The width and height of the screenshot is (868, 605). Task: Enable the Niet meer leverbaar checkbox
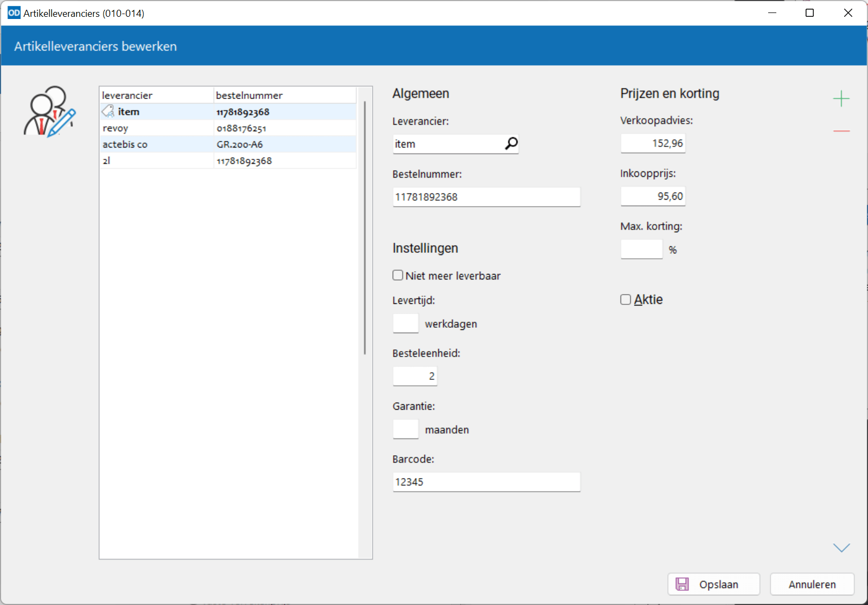[398, 276]
